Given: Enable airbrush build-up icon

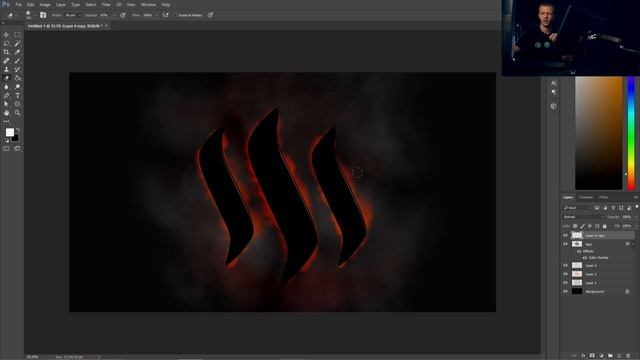Looking at the screenshot, I should pyautogui.click(x=165, y=15).
